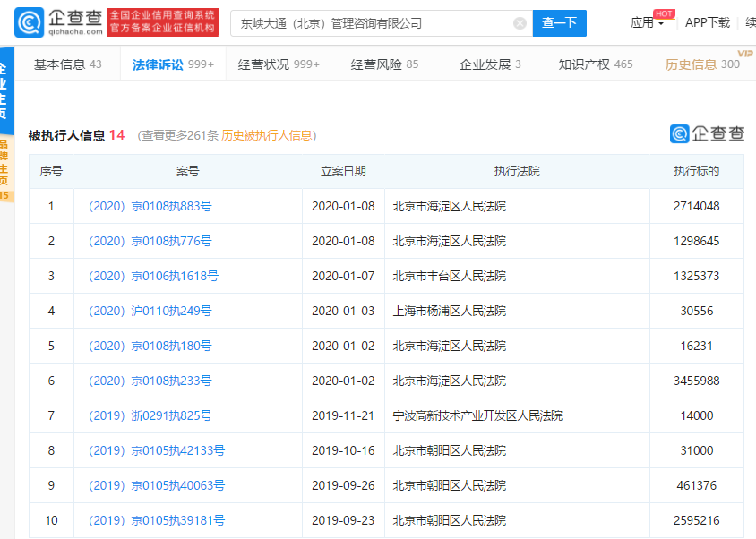Open case (2020)京0108执233号

click(x=150, y=381)
